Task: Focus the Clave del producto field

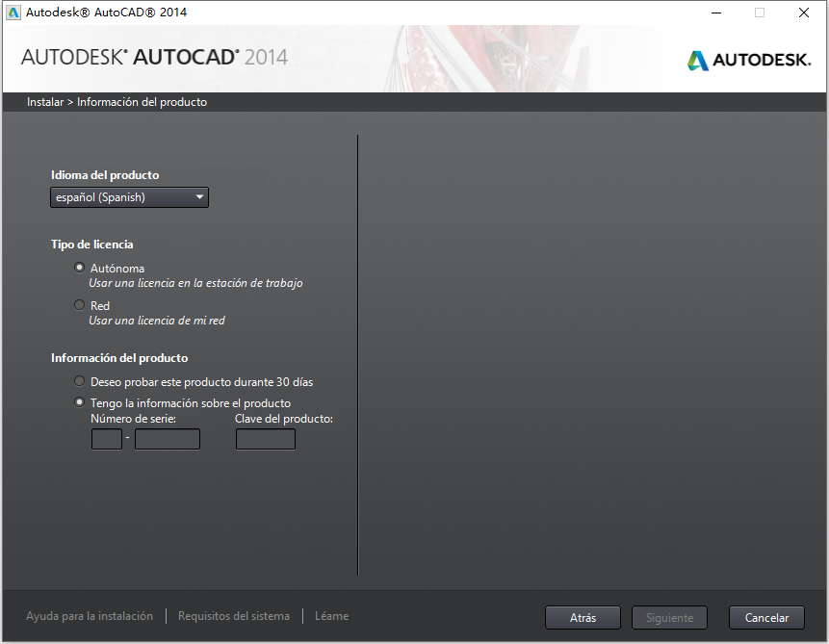Action: pos(266,439)
